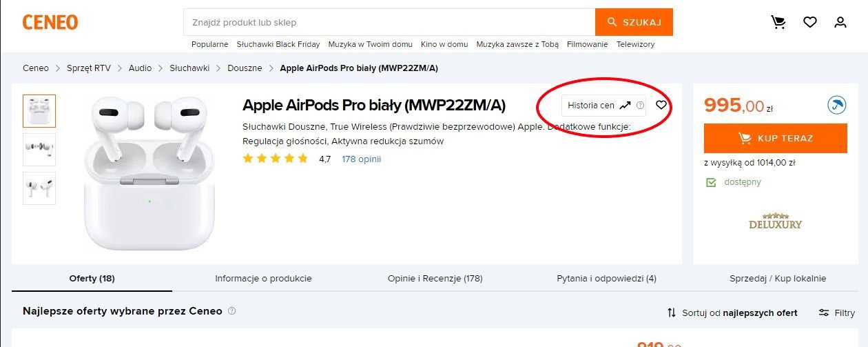Open favorites heart icon in header
Image resolution: width=868 pixels, height=347 pixels.
(810, 22)
